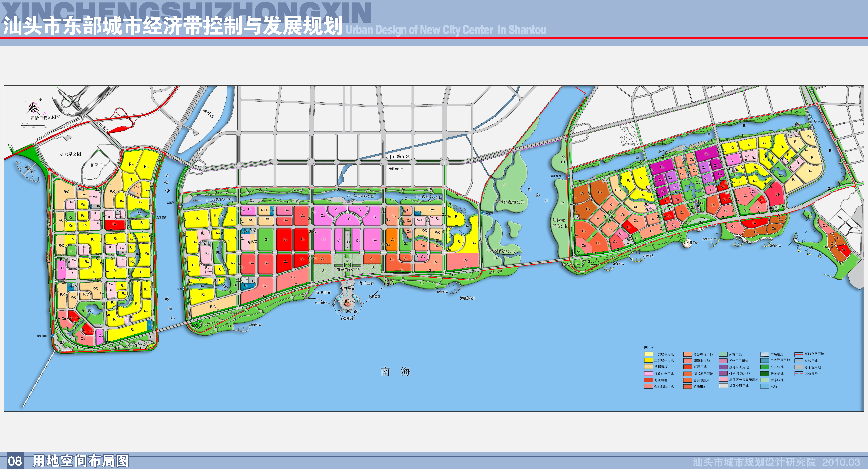868x469 pixels.
Task: Click the 用地空间布局图 footer title
Action: [81, 461]
